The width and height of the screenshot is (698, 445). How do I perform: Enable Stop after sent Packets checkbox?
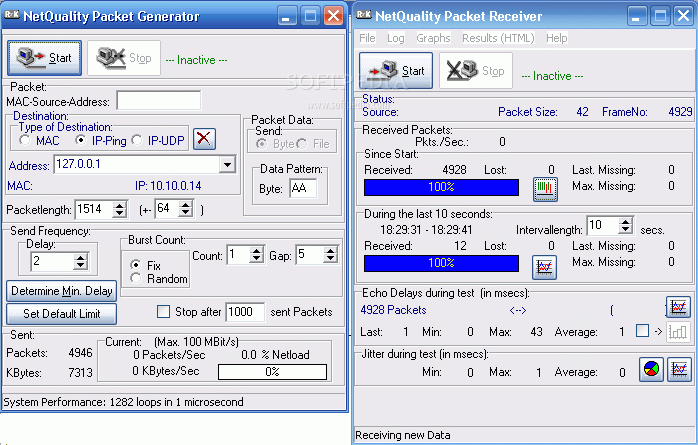coord(163,312)
